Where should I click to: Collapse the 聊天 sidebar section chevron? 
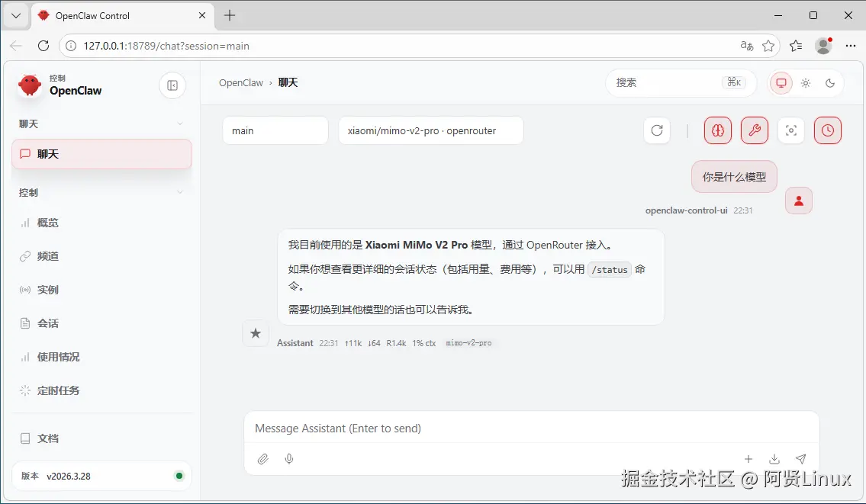pyautogui.click(x=179, y=124)
